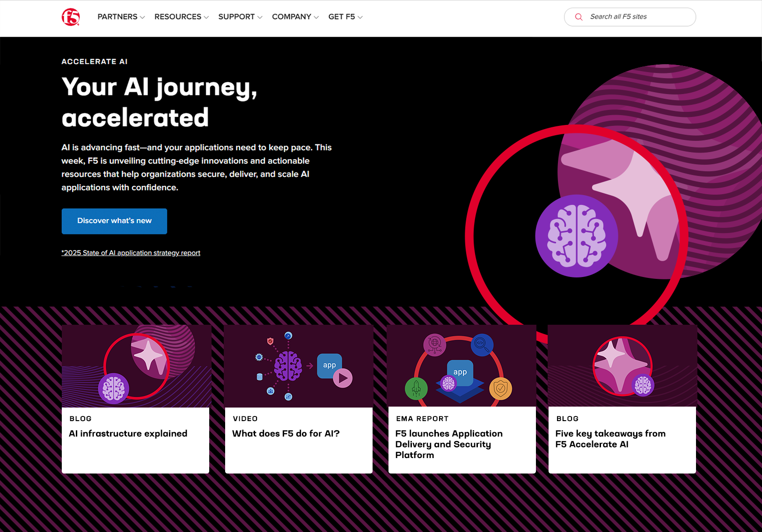Click the brain icon in first blog thumbnail

point(114,388)
